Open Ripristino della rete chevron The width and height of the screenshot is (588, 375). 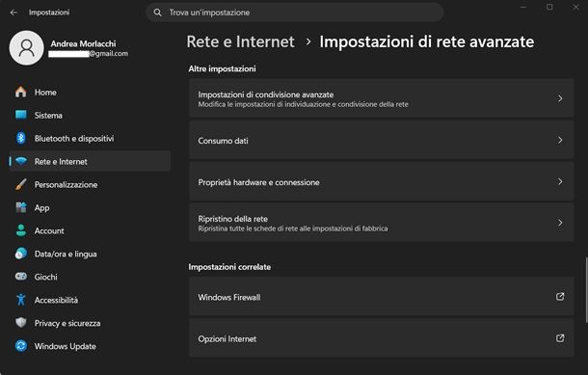pyautogui.click(x=560, y=223)
